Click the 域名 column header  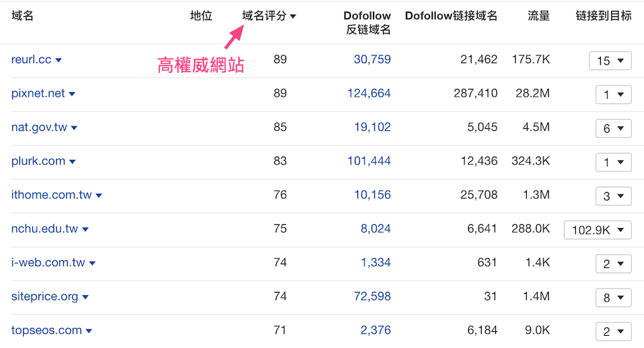(x=22, y=16)
